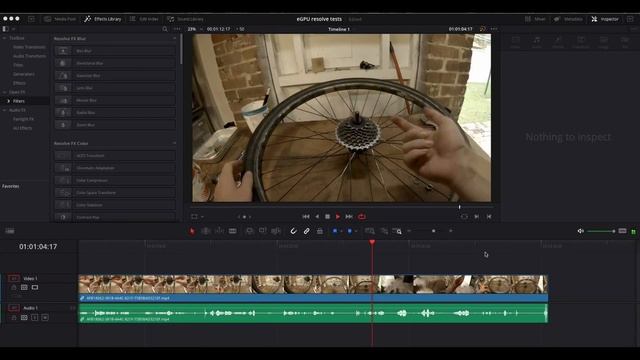Toggle the Effects Library panel
The height and width of the screenshot is (360, 640).
click(x=103, y=19)
